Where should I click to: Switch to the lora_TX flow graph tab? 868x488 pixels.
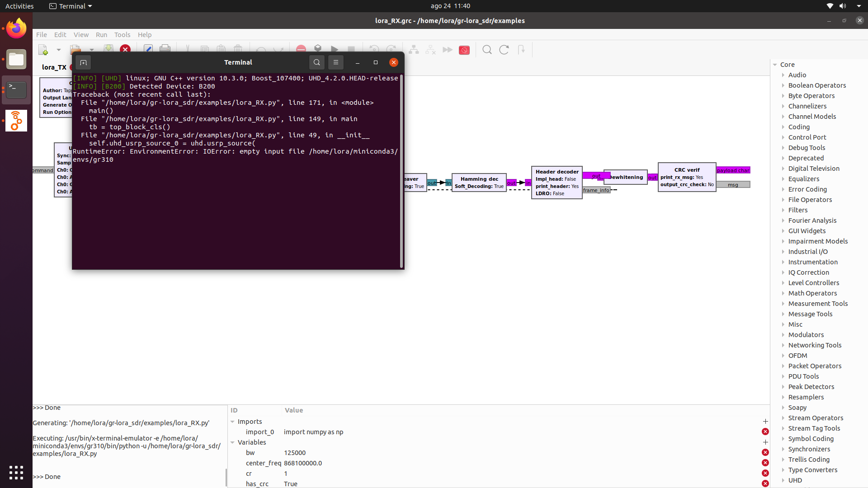point(53,67)
